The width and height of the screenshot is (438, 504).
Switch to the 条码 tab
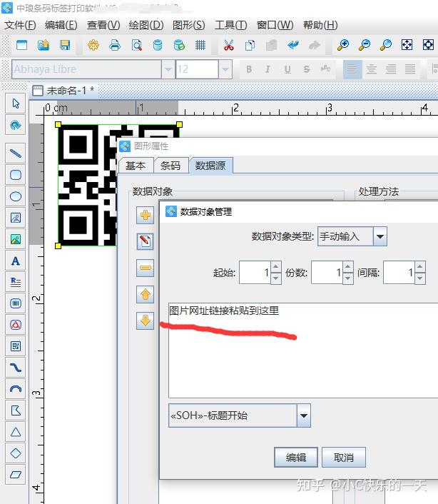click(x=170, y=166)
